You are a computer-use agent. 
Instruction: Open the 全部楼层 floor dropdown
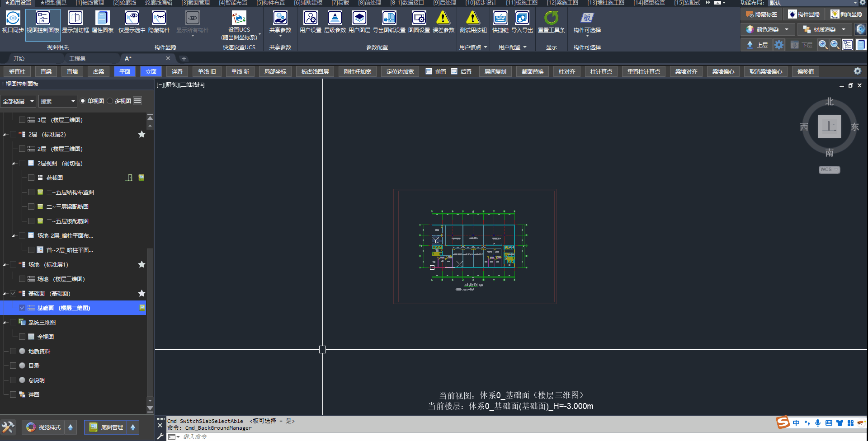point(19,101)
